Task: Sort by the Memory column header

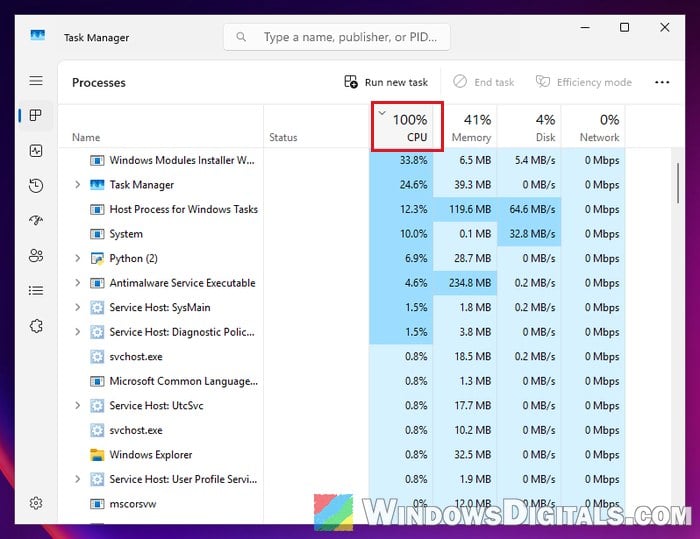Action: 465,127
